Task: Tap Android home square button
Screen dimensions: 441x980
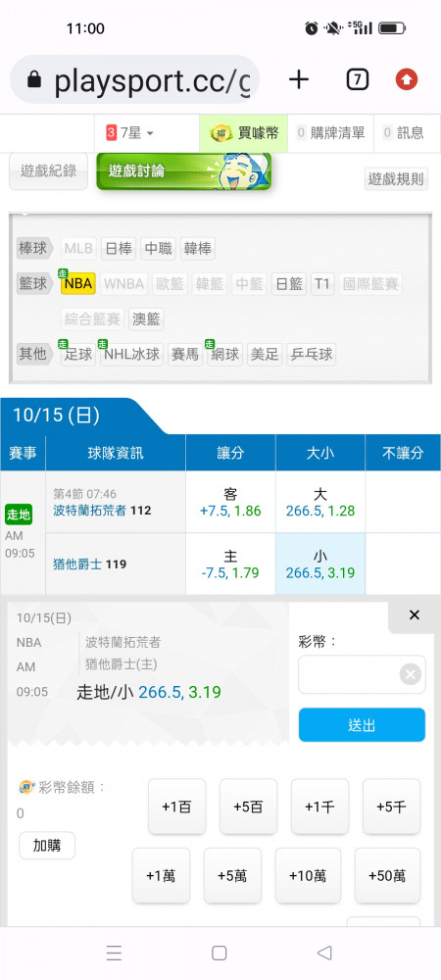Action: pos(220,953)
